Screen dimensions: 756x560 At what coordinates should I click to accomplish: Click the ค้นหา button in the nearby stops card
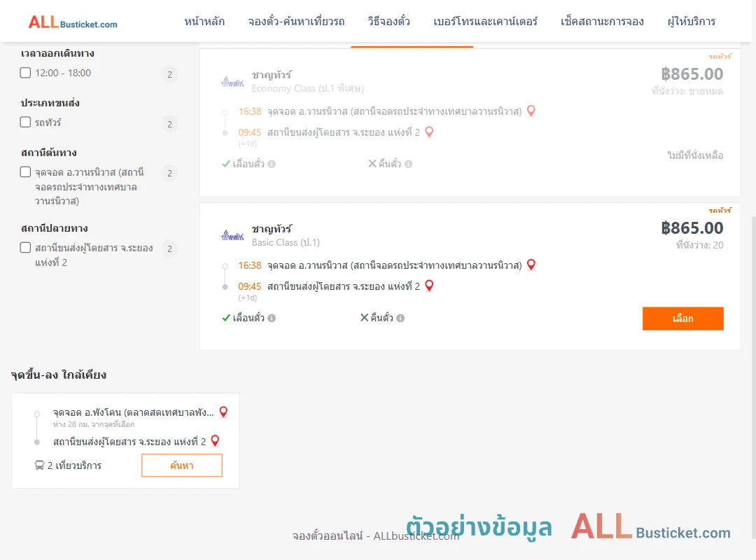(182, 465)
